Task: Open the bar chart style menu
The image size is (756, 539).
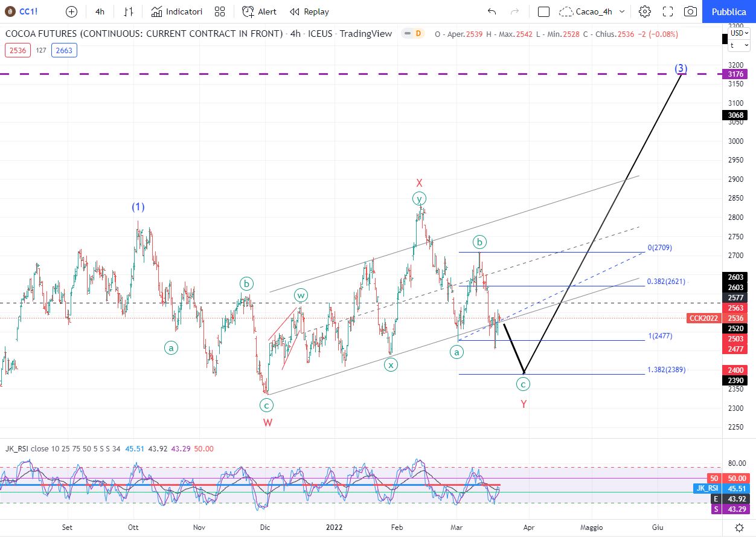Action: pyautogui.click(x=128, y=11)
